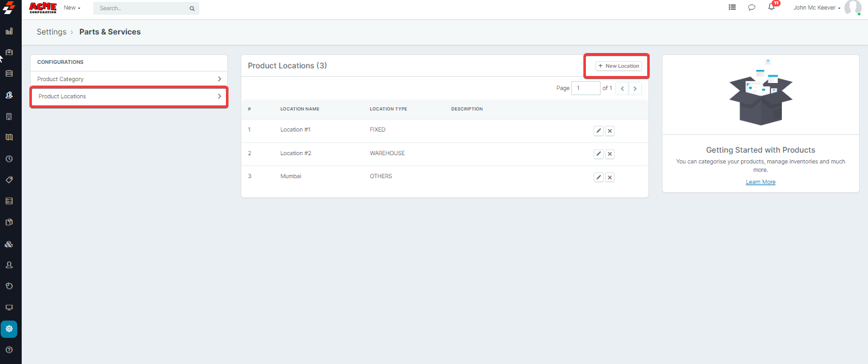Image resolution: width=868 pixels, height=364 pixels.
Task: Open the help question mark sidebar icon
Action: pyautogui.click(x=9, y=350)
